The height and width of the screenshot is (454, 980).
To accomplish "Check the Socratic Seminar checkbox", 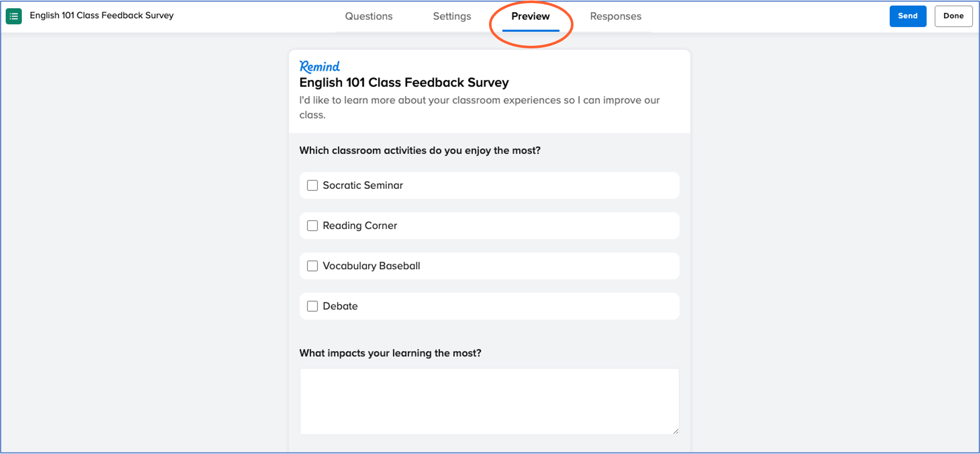I will pyautogui.click(x=312, y=185).
